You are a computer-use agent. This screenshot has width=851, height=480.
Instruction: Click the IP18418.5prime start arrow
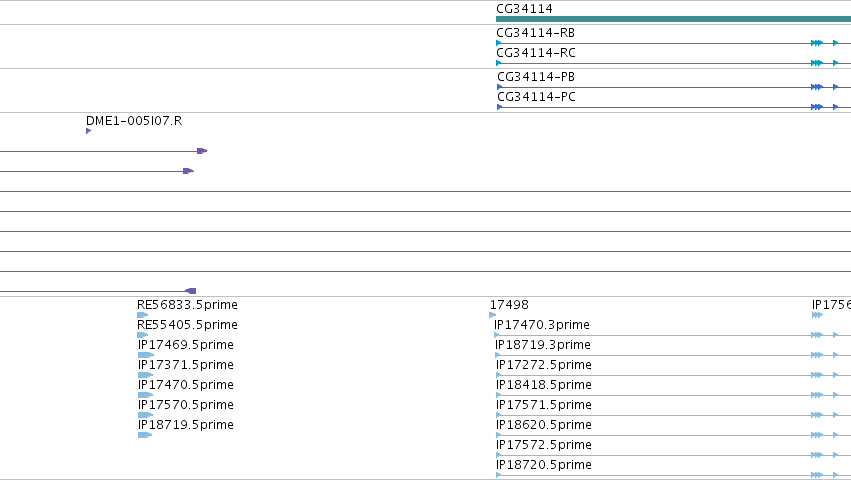(499, 395)
